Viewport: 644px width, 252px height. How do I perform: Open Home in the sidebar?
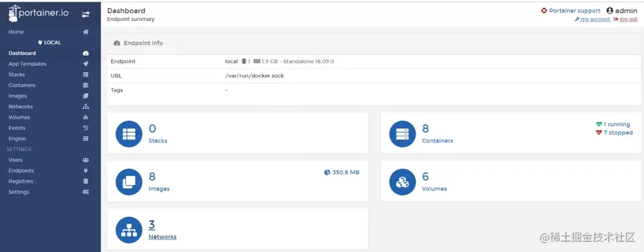tap(16, 32)
